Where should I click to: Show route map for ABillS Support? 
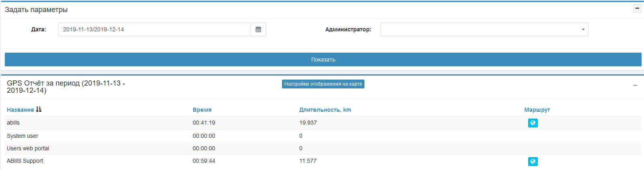coord(533,162)
